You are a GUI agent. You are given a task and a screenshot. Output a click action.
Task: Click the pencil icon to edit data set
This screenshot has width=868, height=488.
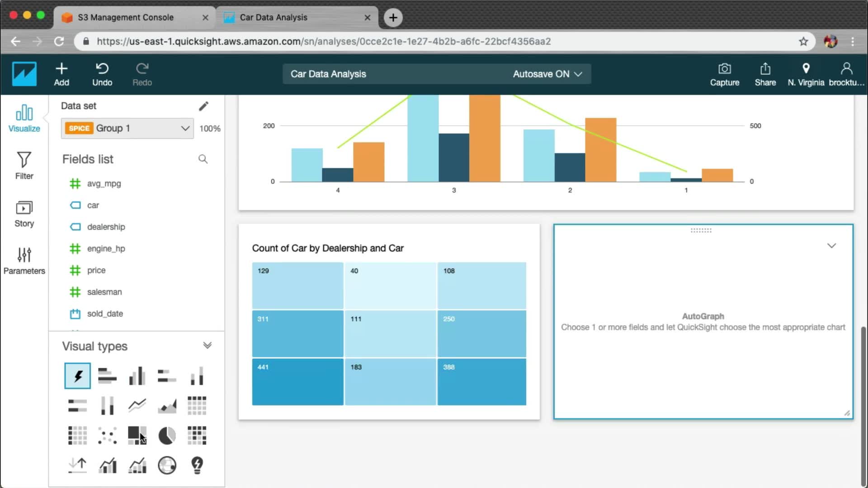point(203,106)
